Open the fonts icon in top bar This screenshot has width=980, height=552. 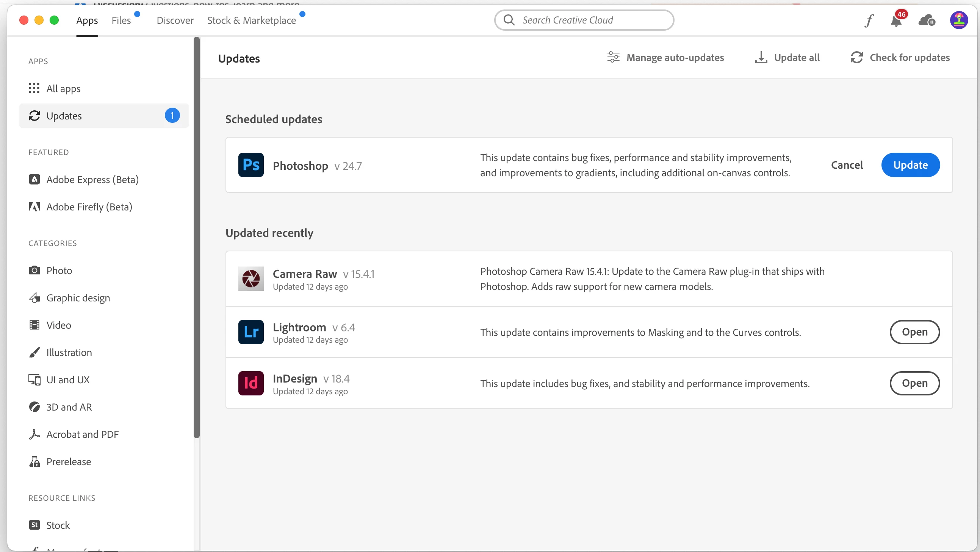pos(869,20)
